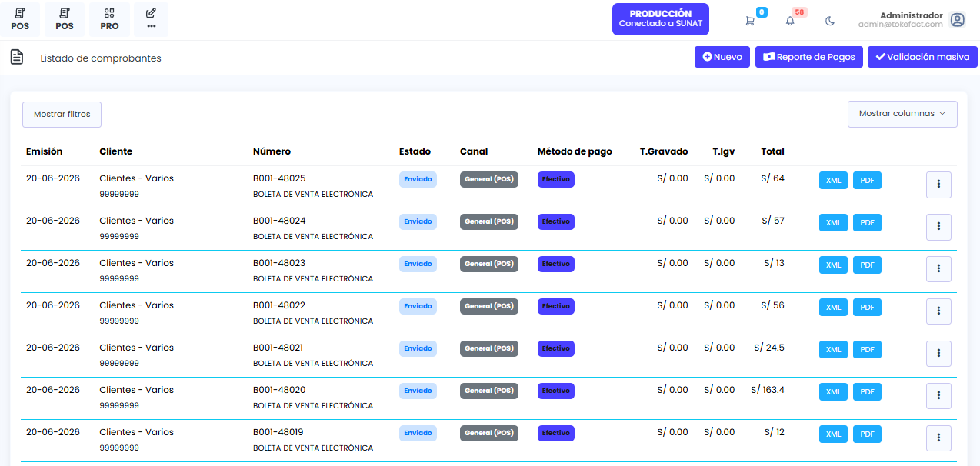This screenshot has height=466, width=980.
Task: View notifications via the bell icon
Action: [790, 21]
